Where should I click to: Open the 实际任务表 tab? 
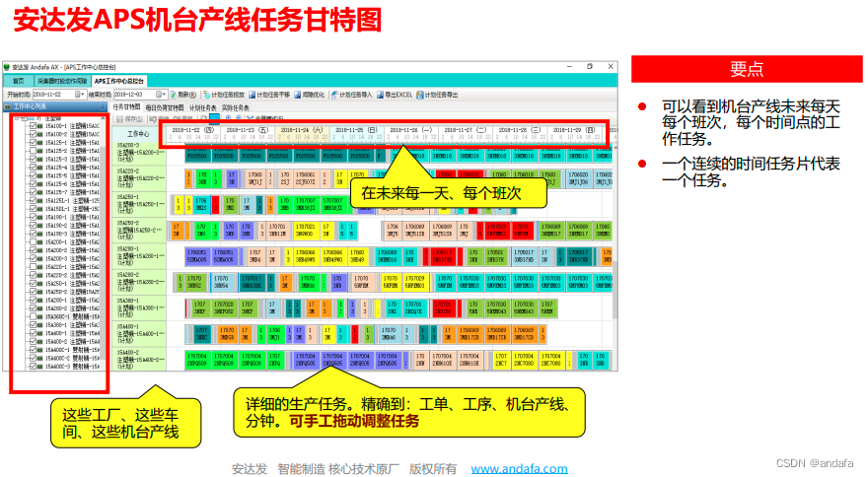tap(236, 107)
